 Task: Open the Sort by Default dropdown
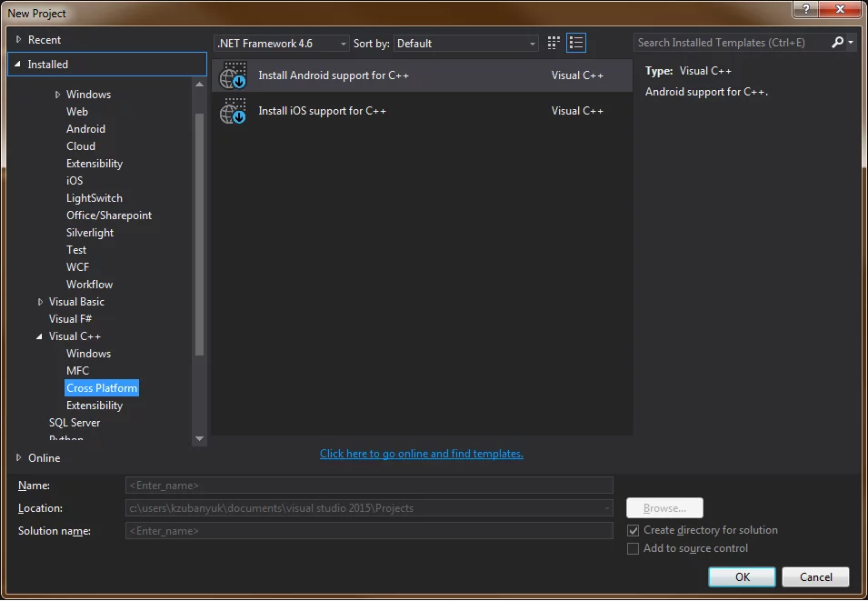[x=466, y=44]
